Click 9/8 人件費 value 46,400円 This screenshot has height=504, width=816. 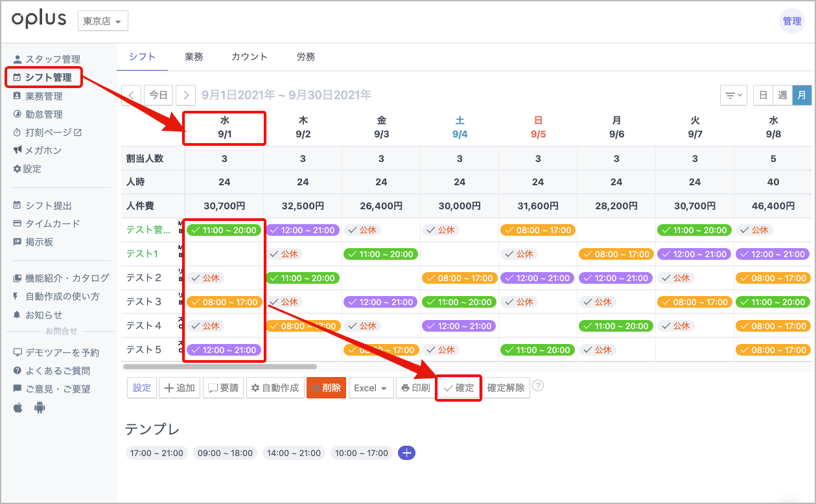click(x=773, y=206)
